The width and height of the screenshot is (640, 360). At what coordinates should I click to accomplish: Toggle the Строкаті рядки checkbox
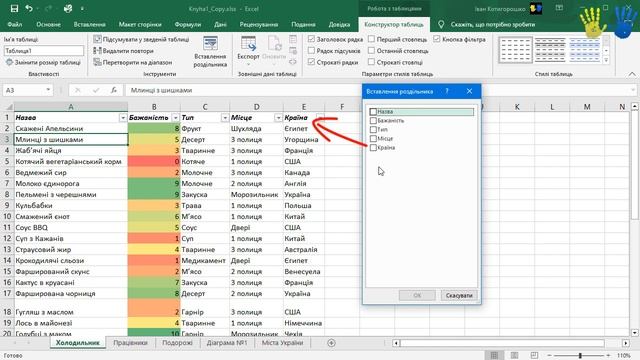(311, 62)
